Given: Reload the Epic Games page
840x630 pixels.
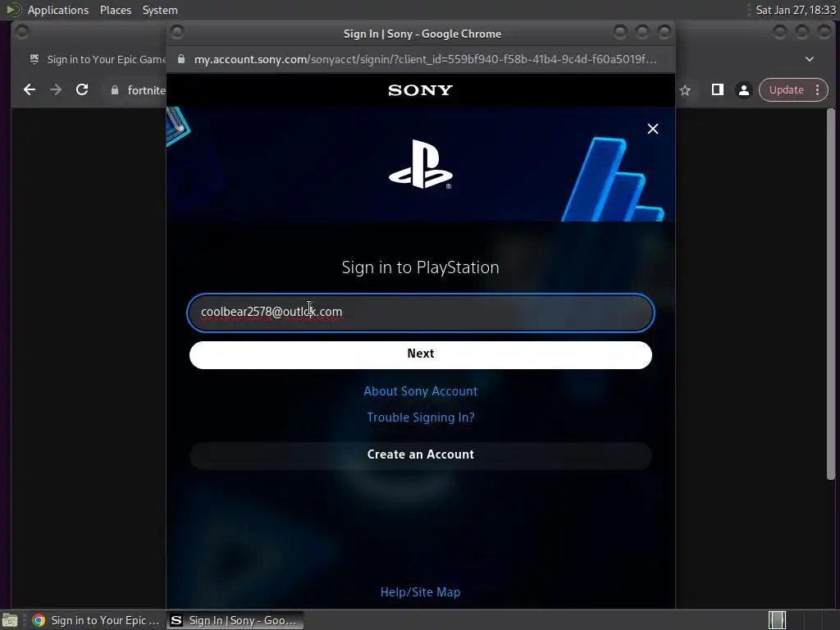Looking at the screenshot, I should tap(82, 89).
